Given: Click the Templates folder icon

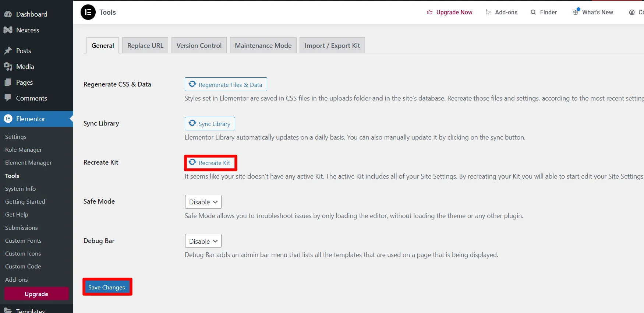Looking at the screenshot, I should 8,311.
